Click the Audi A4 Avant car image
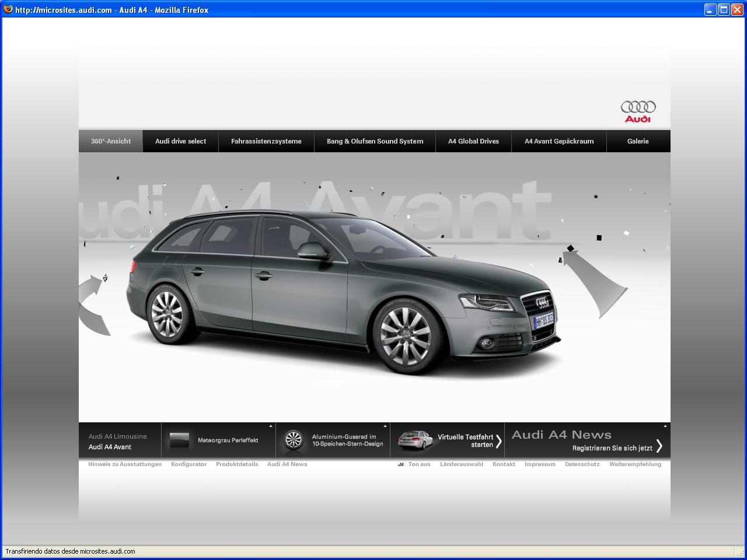Screen dimensions: 747x560 (x=343, y=292)
